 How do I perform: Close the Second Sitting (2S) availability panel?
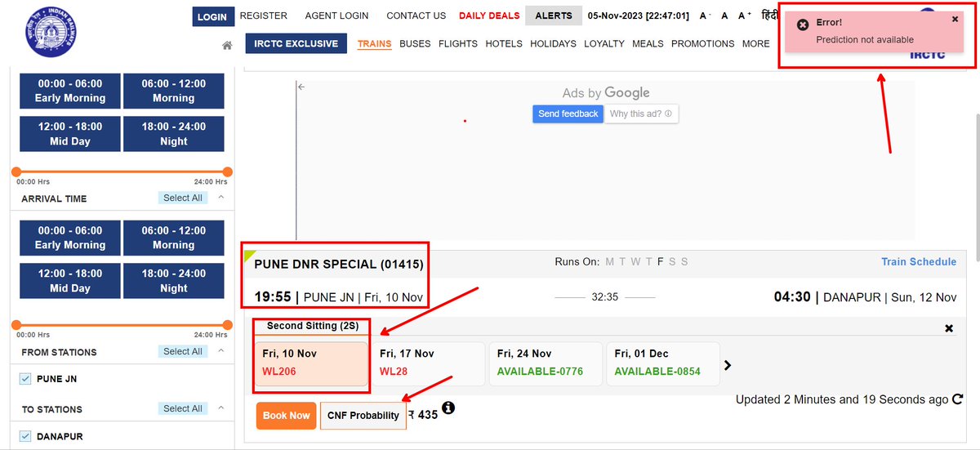tap(949, 328)
